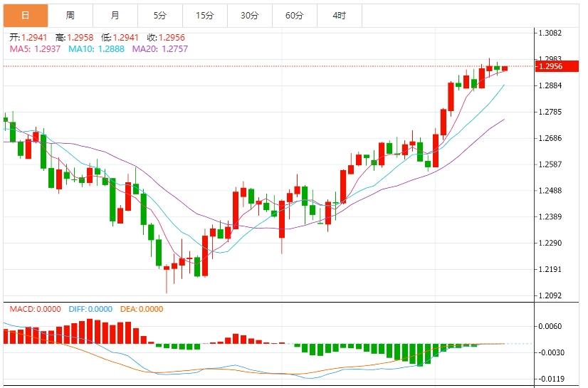Switch to the 5分 timeframe
588x388 pixels.
coord(160,15)
